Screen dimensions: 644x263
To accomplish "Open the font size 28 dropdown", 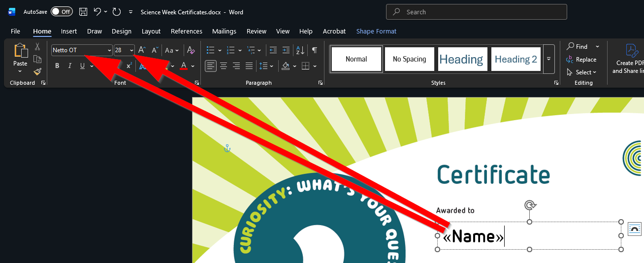I will point(131,50).
